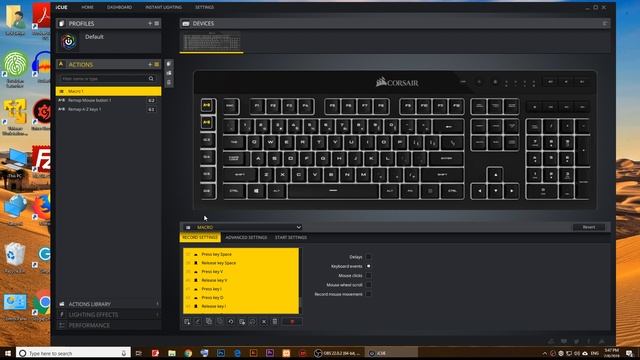Click the search magnifier in actions filter
Screen dimensions: 640x360
click(x=151, y=78)
